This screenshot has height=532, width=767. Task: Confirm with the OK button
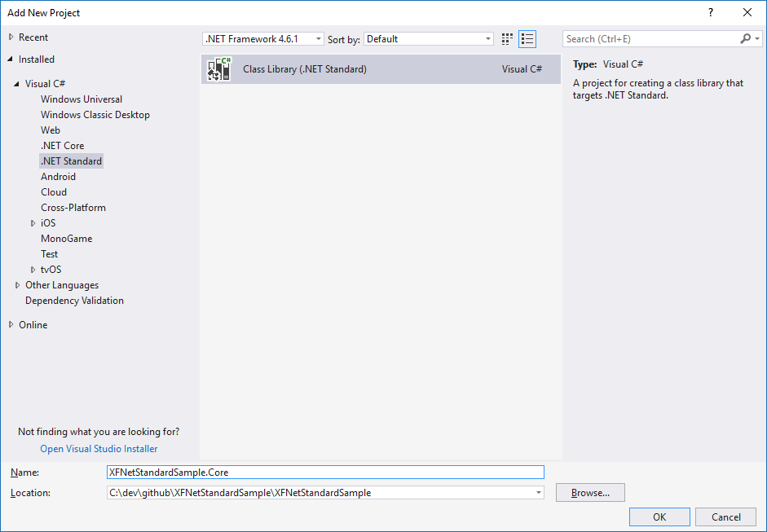[x=659, y=517]
